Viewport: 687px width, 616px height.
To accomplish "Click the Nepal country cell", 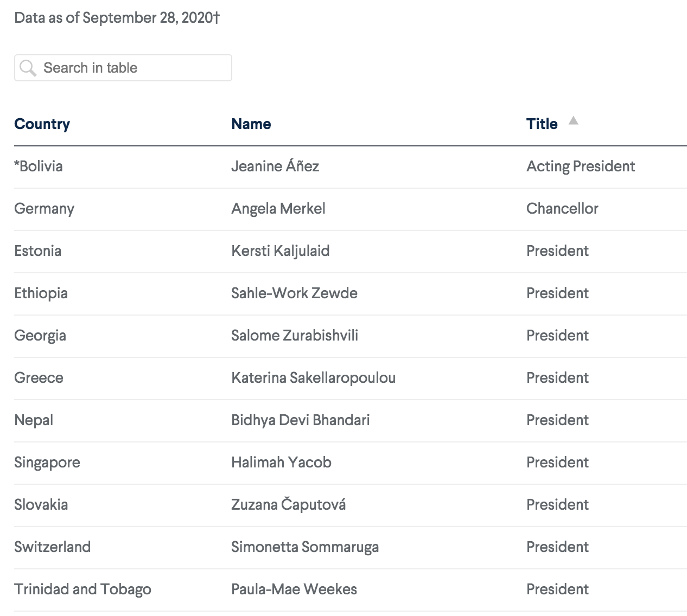I will [34, 420].
